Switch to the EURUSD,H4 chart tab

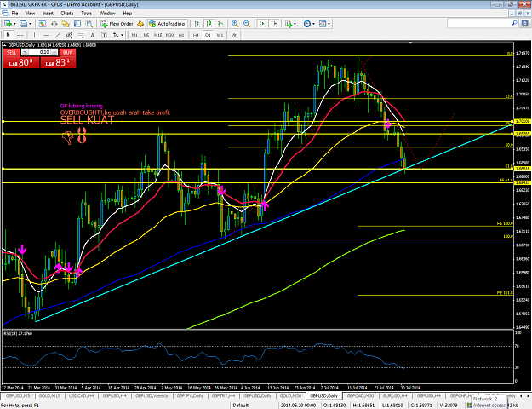point(395,395)
